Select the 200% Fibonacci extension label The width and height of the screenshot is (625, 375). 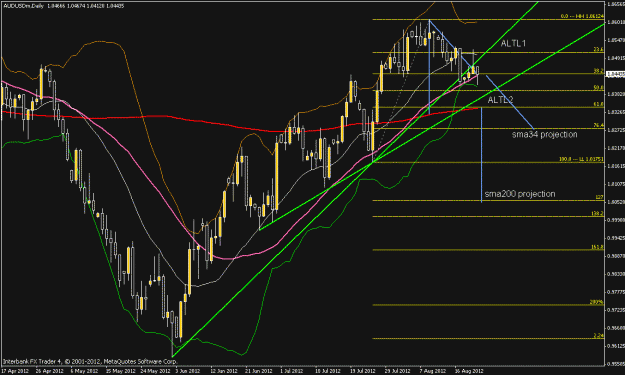[597, 302]
